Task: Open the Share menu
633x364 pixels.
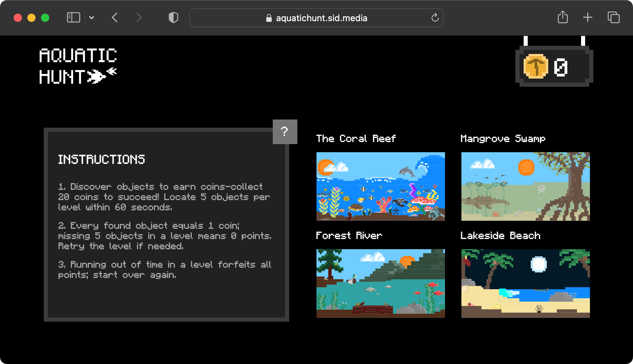Action: coord(563,17)
